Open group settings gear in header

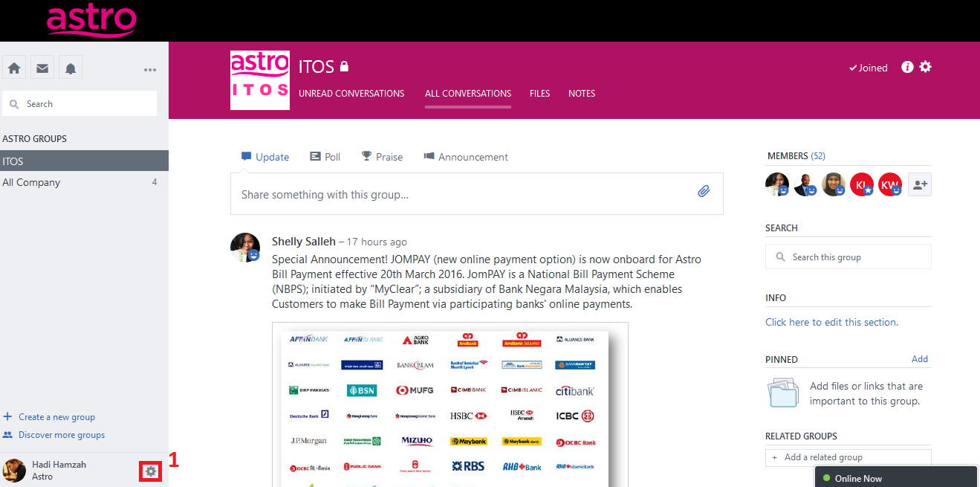pyautogui.click(x=925, y=67)
